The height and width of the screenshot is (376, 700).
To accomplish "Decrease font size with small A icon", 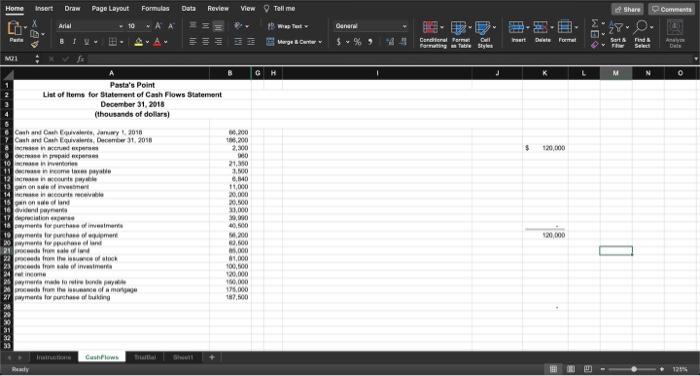I will (x=171, y=26).
